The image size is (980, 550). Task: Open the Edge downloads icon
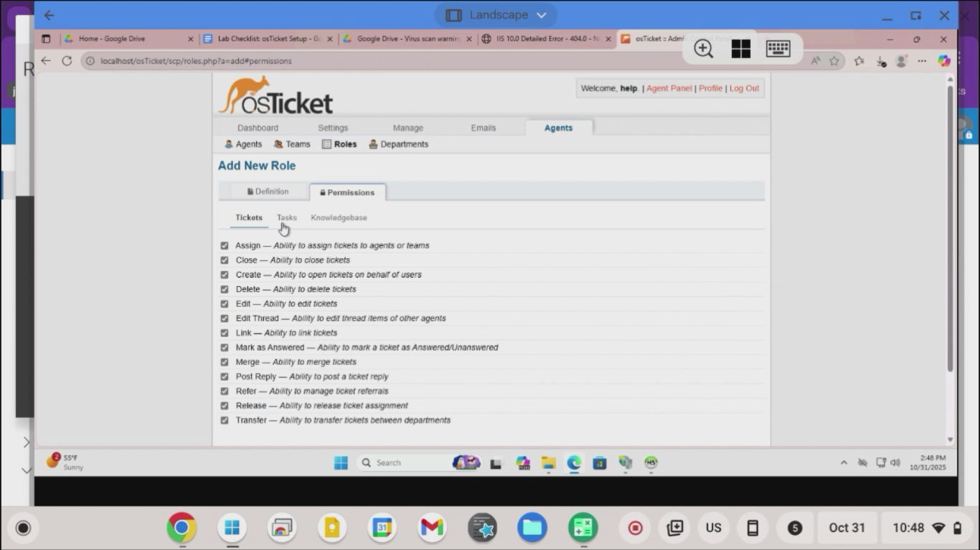click(x=880, y=62)
